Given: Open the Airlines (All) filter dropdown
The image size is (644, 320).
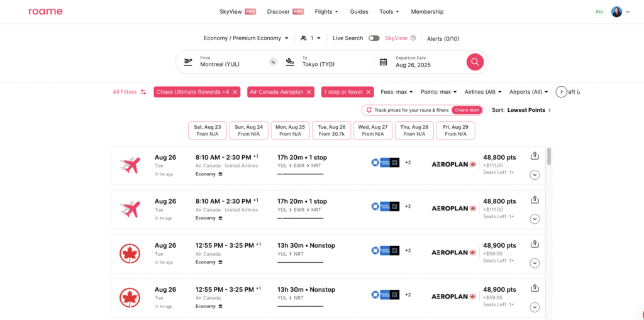Looking at the screenshot, I should coord(483,92).
